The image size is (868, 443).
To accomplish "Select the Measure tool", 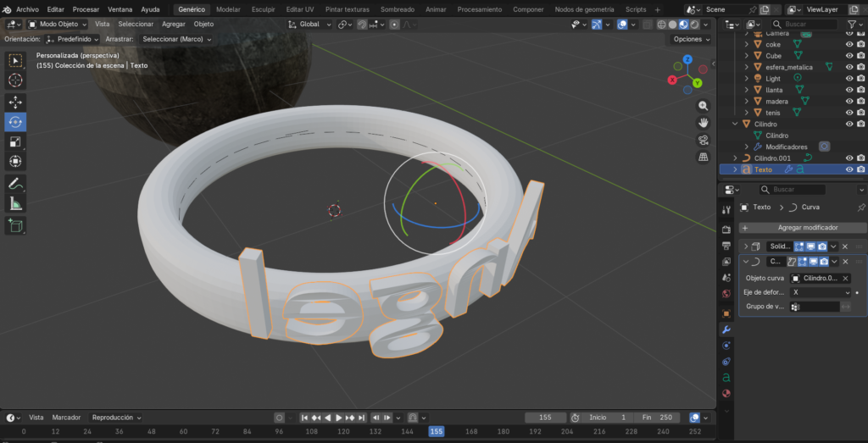I will click(x=15, y=203).
